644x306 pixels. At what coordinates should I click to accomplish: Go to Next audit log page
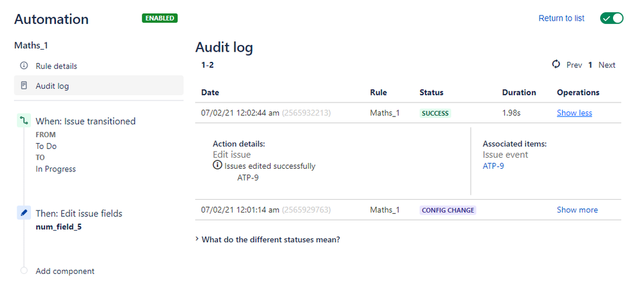click(x=607, y=65)
